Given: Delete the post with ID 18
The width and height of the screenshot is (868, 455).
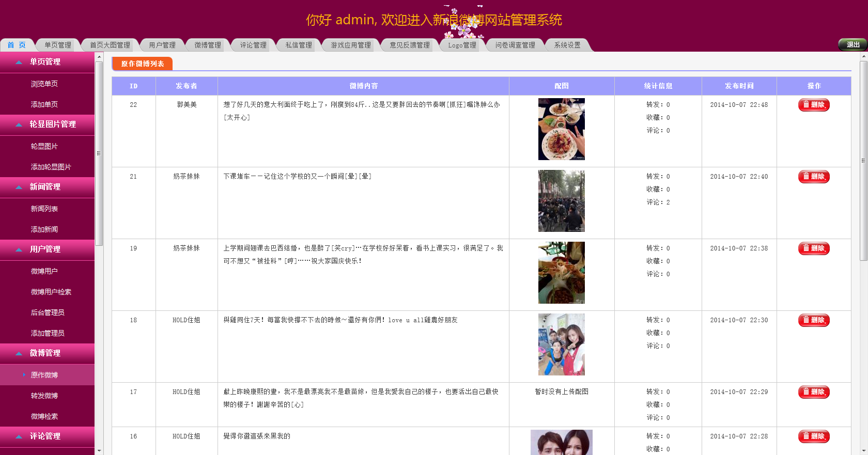Looking at the screenshot, I should pyautogui.click(x=814, y=320).
